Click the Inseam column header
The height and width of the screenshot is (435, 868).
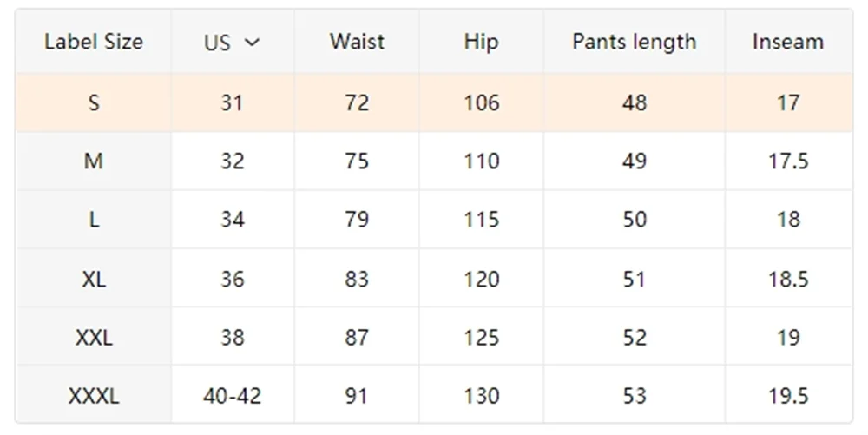click(x=788, y=42)
